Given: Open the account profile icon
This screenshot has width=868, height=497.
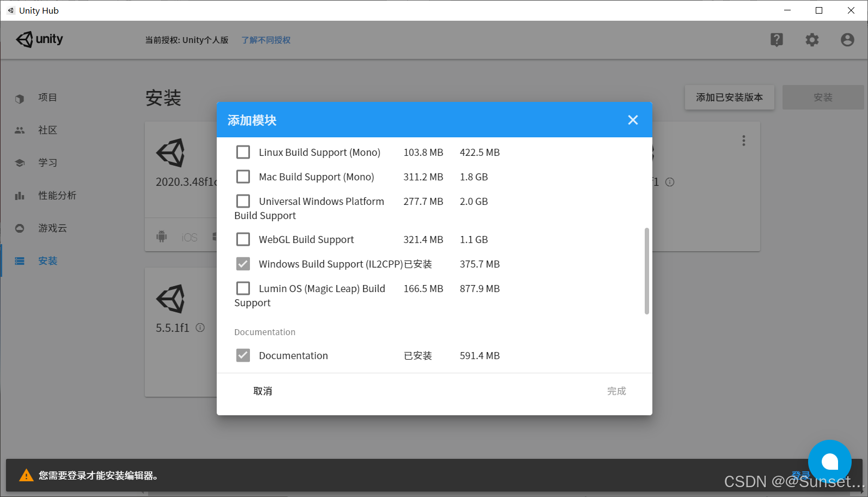Looking at the screenshot, I should click(x=847, y=40).
